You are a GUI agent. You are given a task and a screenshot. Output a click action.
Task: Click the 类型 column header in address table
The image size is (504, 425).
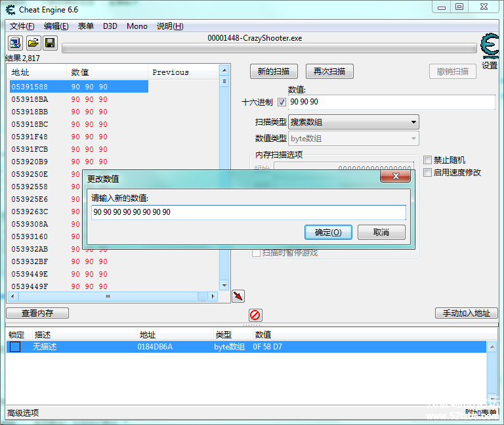[x=233, y=335]
